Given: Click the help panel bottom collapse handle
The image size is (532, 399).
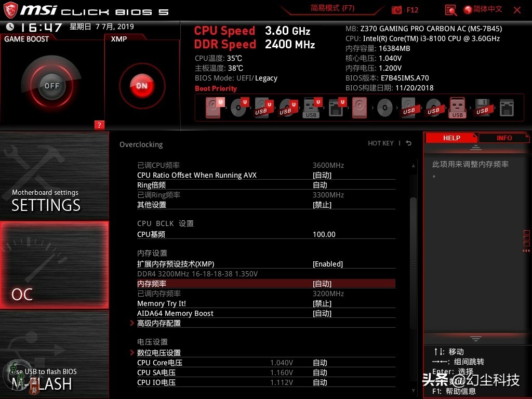Looking at the screenshot, I should pyautogui.click(x=476, y=339).
